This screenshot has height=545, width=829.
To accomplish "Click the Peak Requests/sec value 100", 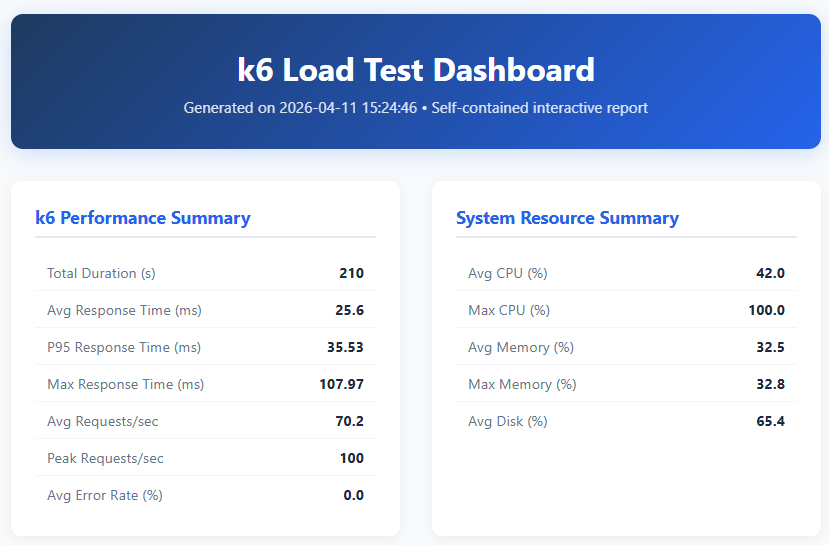I will point(352,458).
